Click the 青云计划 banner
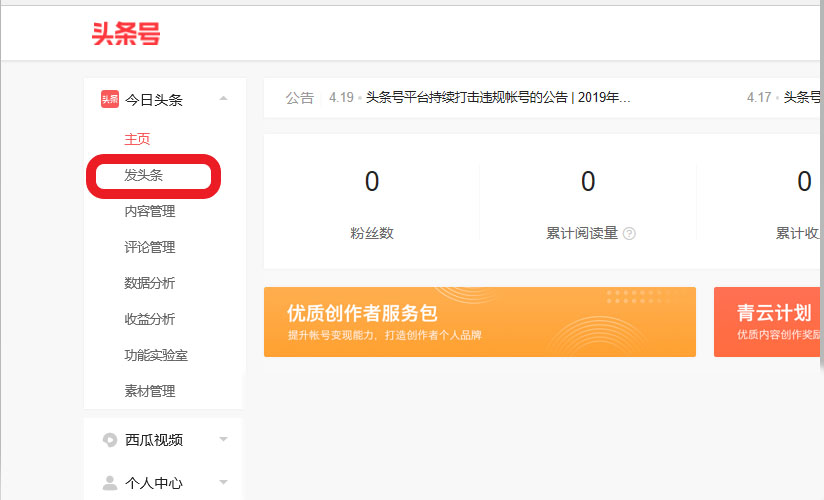Screen dimensions: 824x500 pyautogui.click(x=767, y=322)
